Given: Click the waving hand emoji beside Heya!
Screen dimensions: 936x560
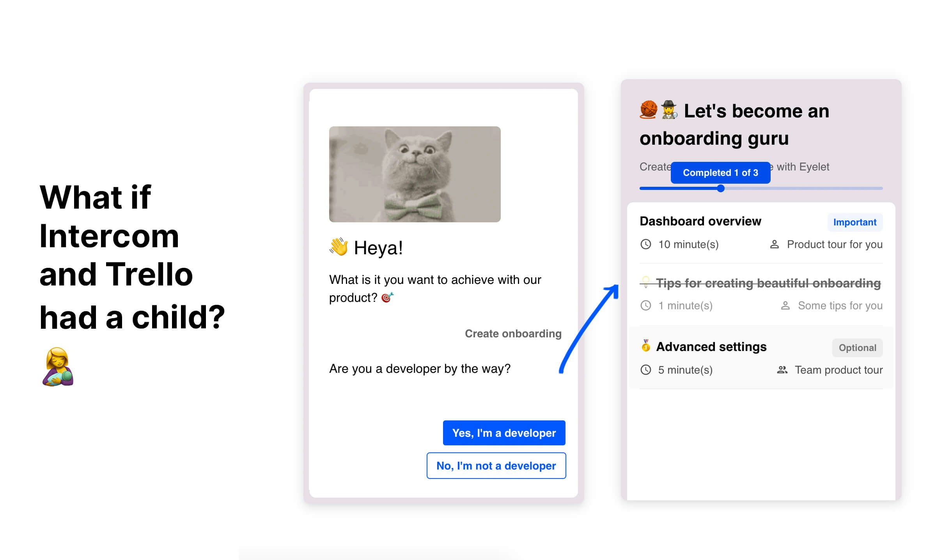Looking at the screenshot, I should [x=339, y=247].
